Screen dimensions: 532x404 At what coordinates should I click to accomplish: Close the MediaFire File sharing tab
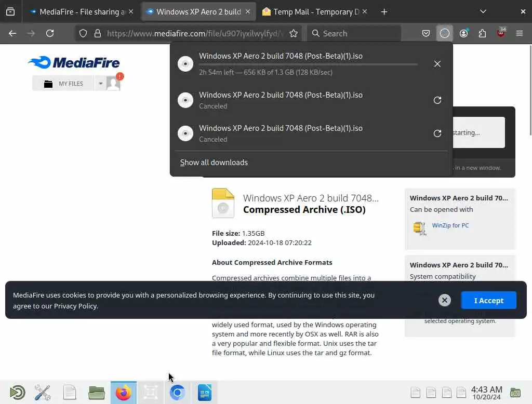(x=131, y=11)
